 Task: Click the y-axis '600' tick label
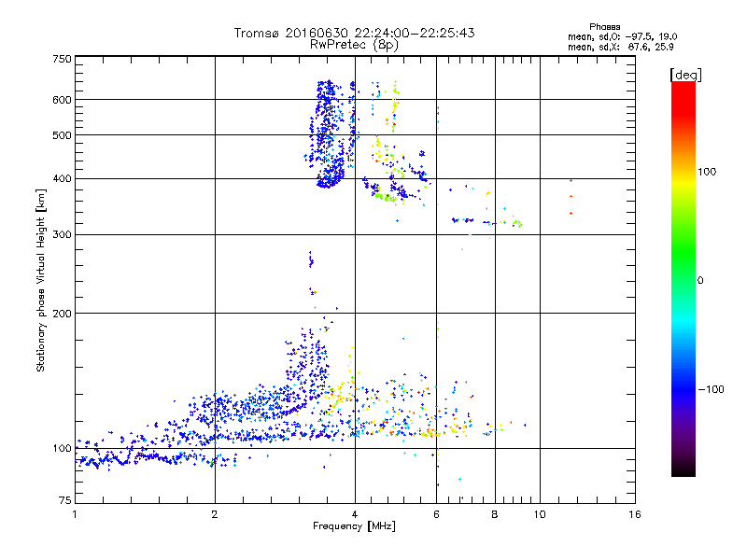tap(62, 100)
